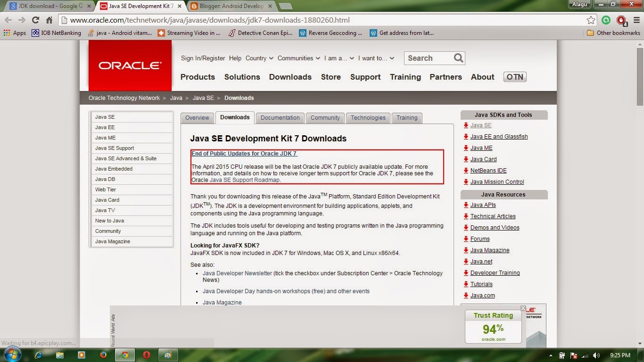
Task: Open Developer Training resource link
Action: 495,273
